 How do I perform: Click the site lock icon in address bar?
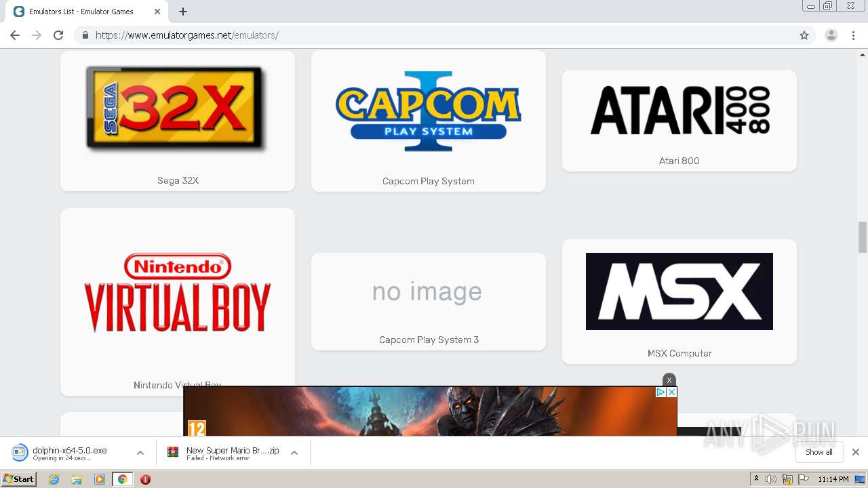pos(85,35)
